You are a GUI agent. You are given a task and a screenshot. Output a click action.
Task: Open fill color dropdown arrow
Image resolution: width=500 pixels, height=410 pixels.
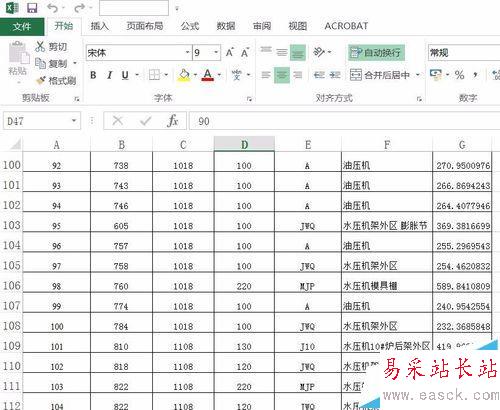pyautogui.click(x=195, y=75)
